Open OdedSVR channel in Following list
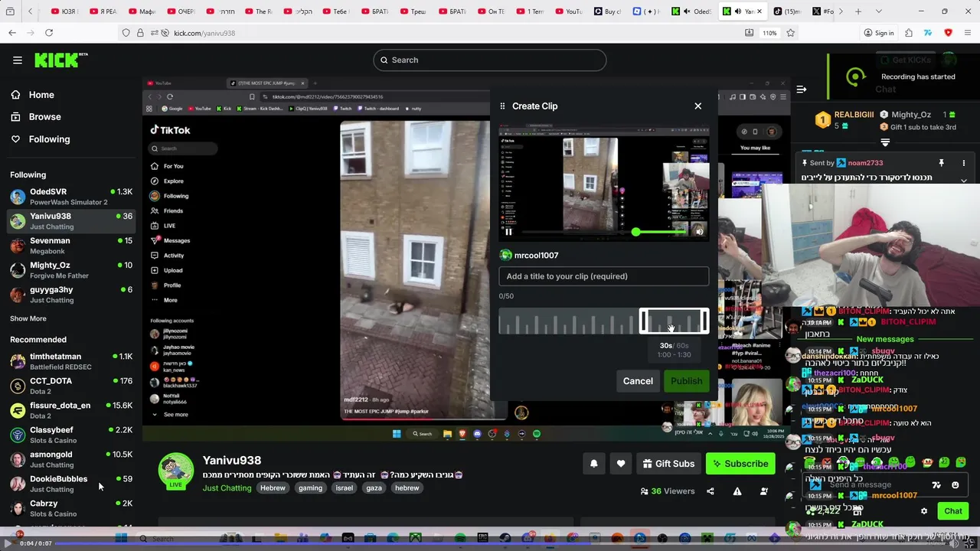 coord(72,197)
